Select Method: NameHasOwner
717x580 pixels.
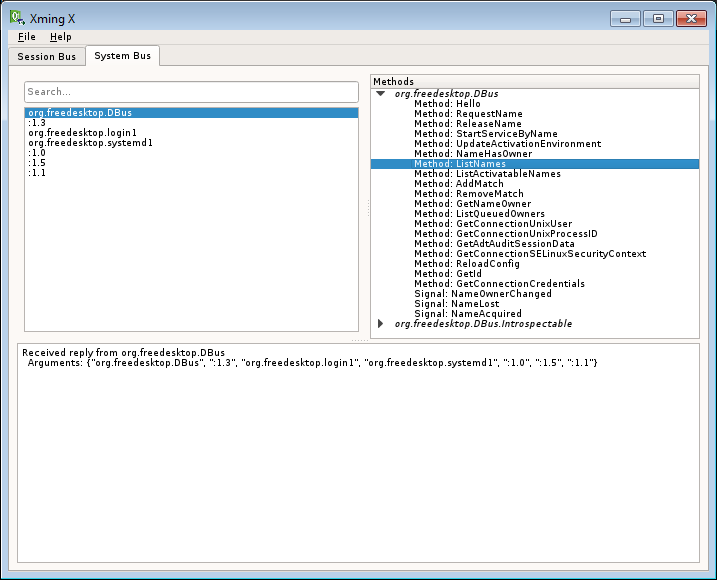pos(473,154)
